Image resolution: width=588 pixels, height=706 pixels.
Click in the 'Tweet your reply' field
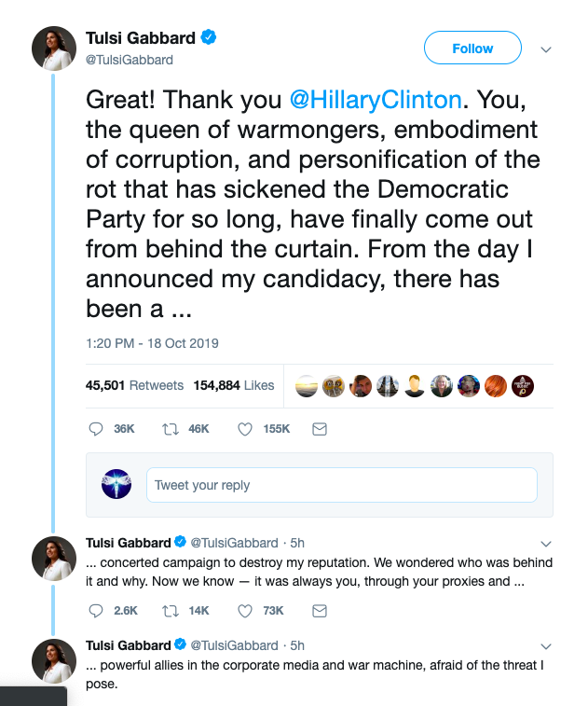coord(342,485)
